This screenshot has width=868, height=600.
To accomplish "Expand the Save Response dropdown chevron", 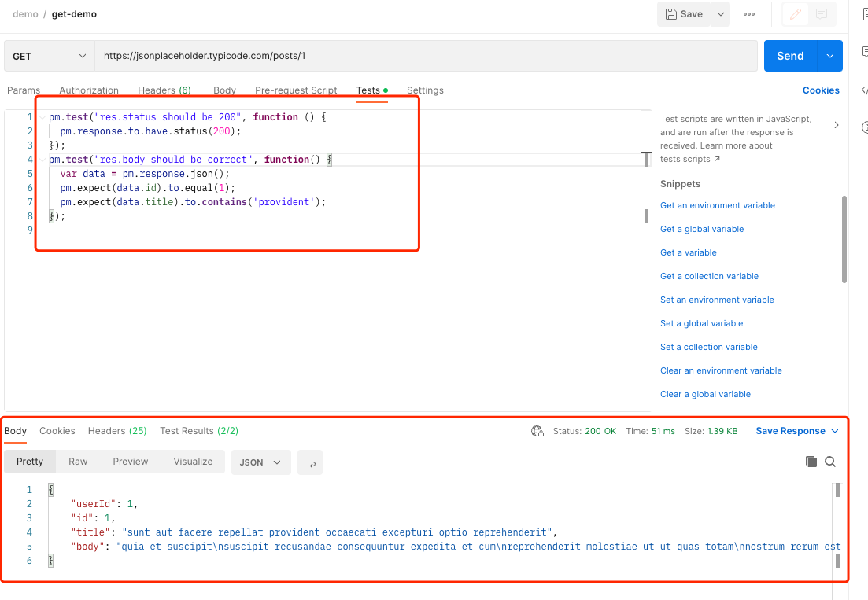I will tap(835, 431).
